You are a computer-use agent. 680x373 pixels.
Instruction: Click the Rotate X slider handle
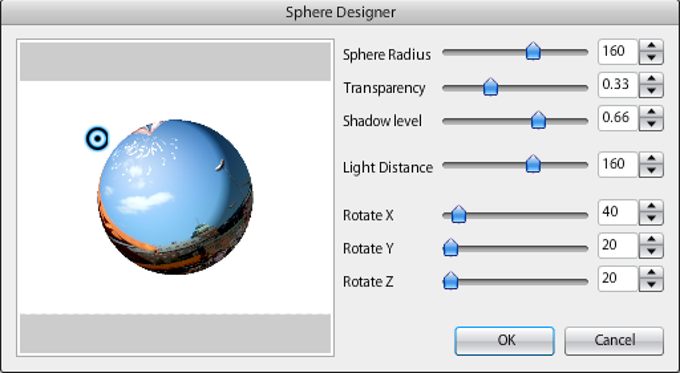coord(458,214)
